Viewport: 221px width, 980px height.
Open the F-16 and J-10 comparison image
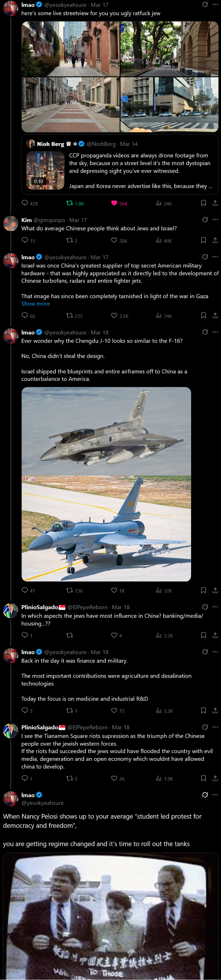[x=106, y=484]
